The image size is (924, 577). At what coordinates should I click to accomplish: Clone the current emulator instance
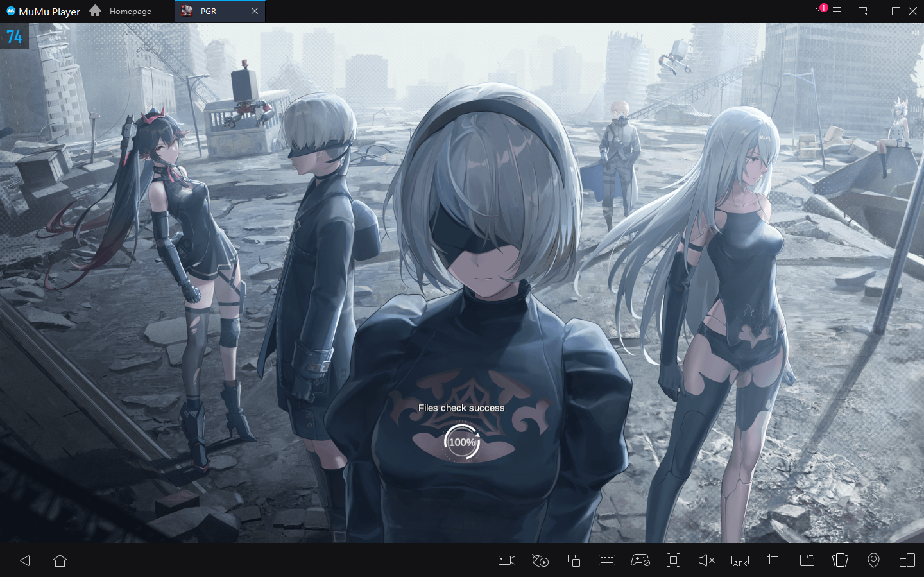coord(573,560)
